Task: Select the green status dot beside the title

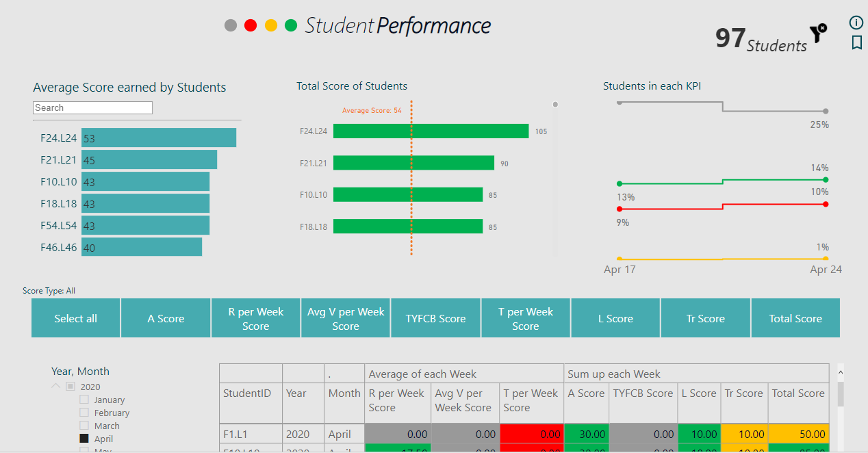Action: [291, 25]
